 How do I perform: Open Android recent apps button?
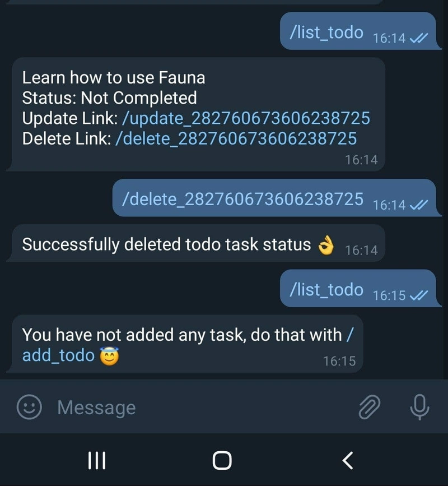(x=97, y=460)
